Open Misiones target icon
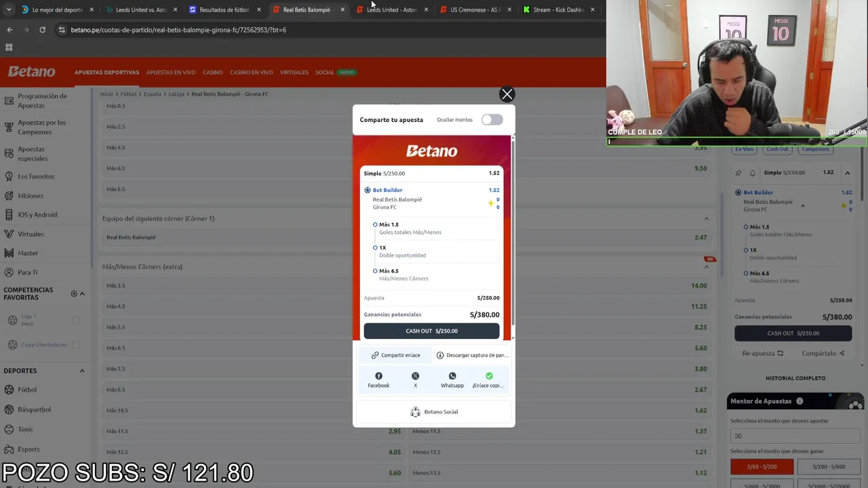Screen dimensions: 868x488 (x=9, y=196)
